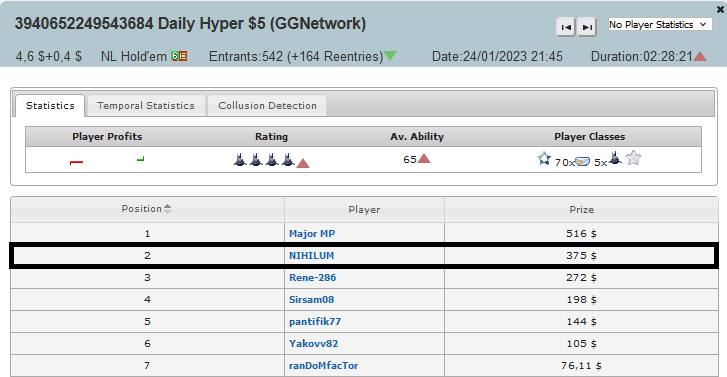Click the 144 $ prize cell

pos(581,322)
